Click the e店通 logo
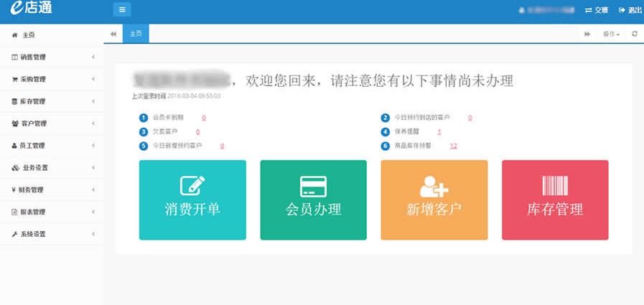 coord(31,8)
